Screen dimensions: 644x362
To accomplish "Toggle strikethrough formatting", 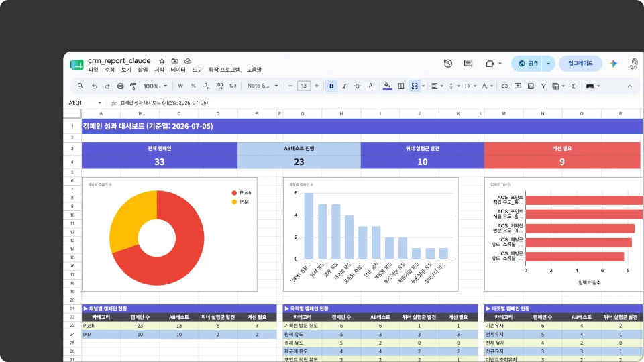I will click(358, 86).
